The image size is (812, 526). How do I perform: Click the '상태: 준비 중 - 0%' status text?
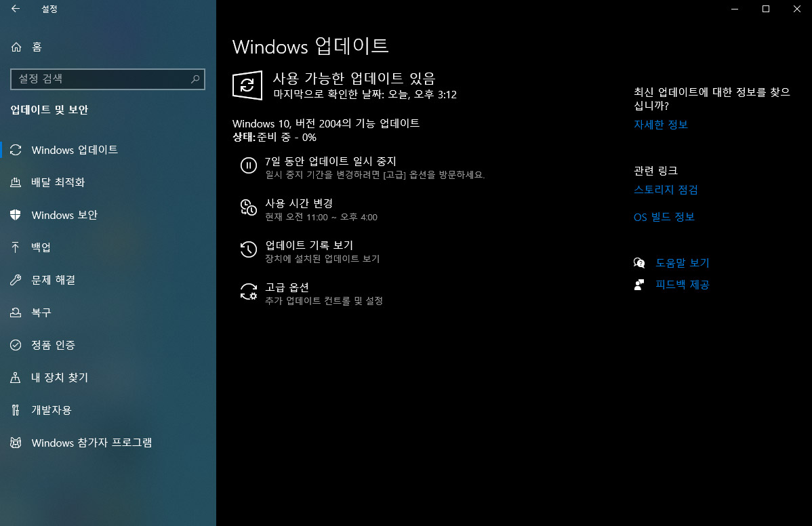click(x=275, y=137)
